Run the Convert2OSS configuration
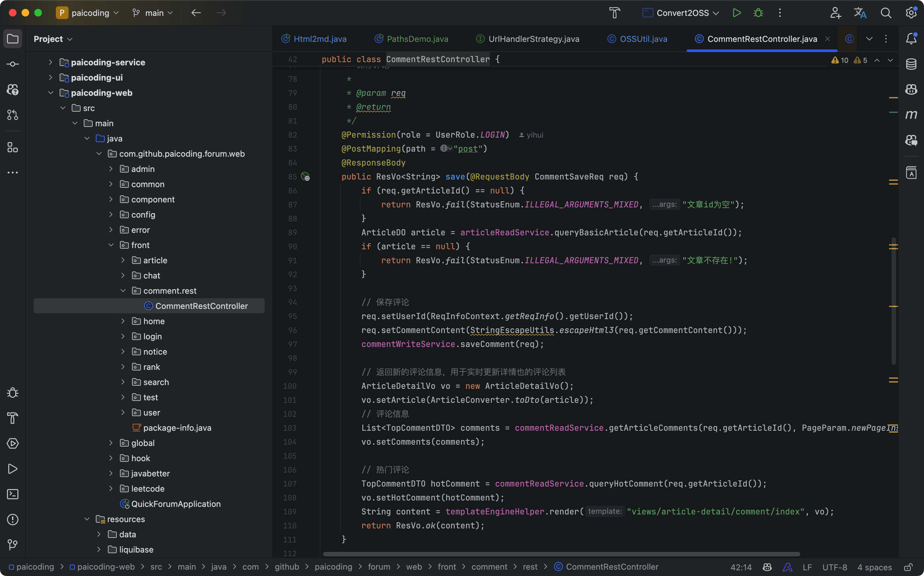Viewport: 924px width, 576px height. pos(736,13)
